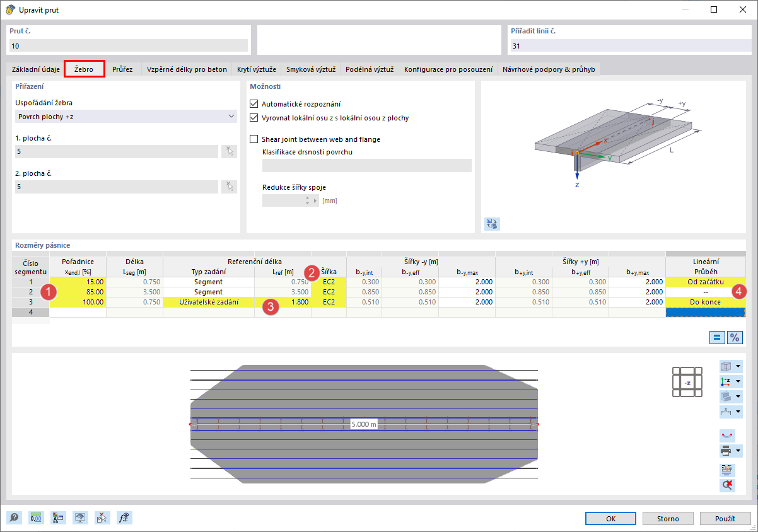The height and width of the screenshot is (532, 758).
Task: Expand the 3D view cube dropdown arrow
Action: (738, 366)
